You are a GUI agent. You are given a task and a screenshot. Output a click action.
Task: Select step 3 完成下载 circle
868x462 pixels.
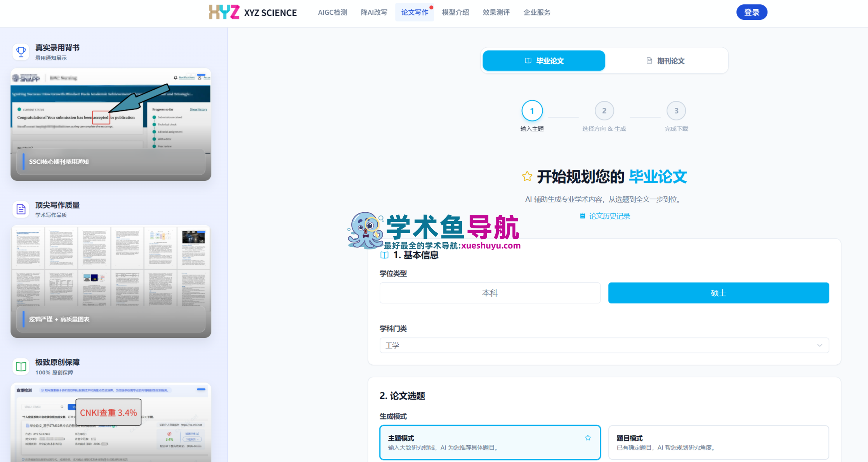676,111
